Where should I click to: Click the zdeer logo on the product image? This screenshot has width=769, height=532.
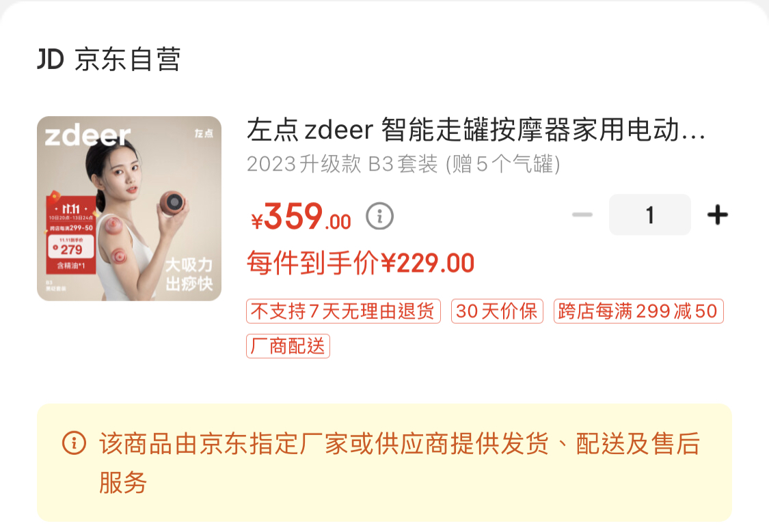(x=87, y=136)
